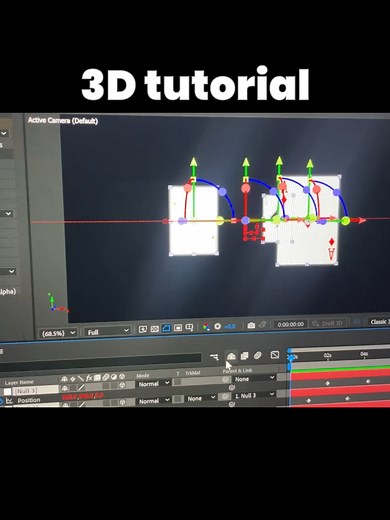Click the 3D axis orientation widget
This screenshot has height=520, width=390.
coord(58,303)
